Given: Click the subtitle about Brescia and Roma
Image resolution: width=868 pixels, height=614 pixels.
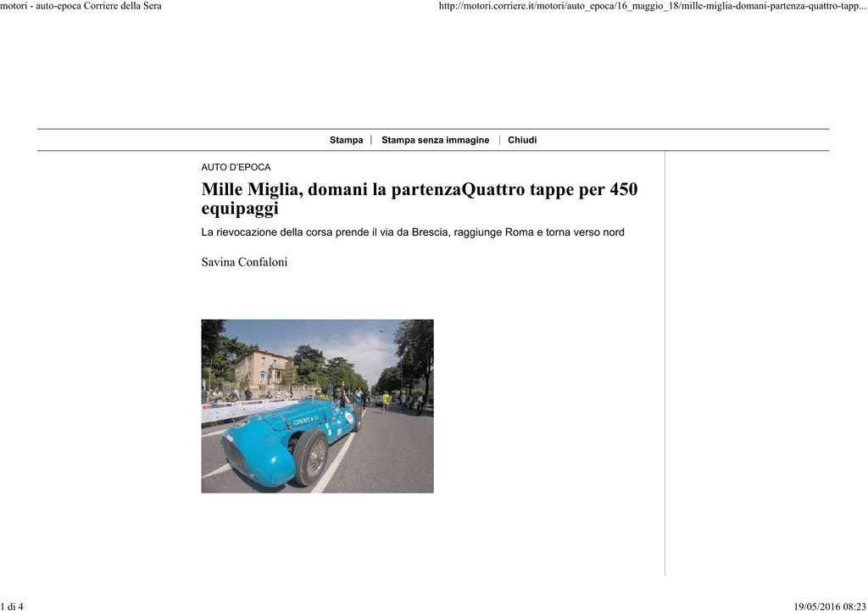Looking at the screenshot, I should (413, 232).
